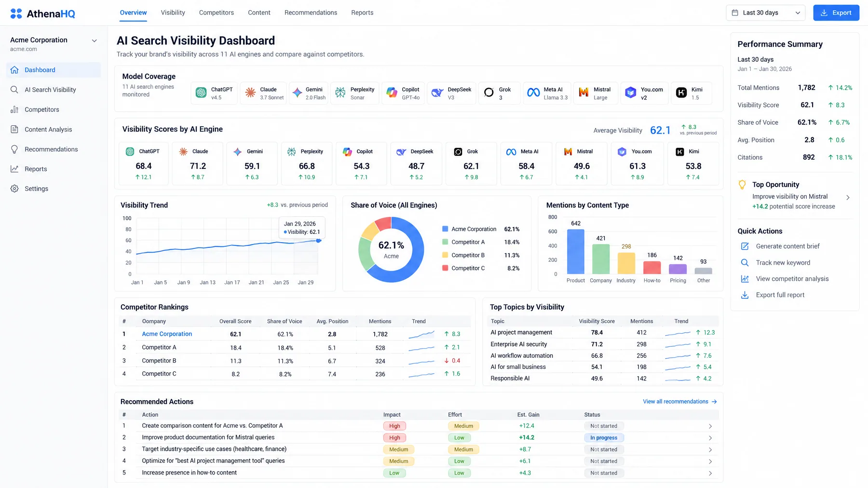Click the Export button
Screen dimensions: 868x488
(836, 13)
